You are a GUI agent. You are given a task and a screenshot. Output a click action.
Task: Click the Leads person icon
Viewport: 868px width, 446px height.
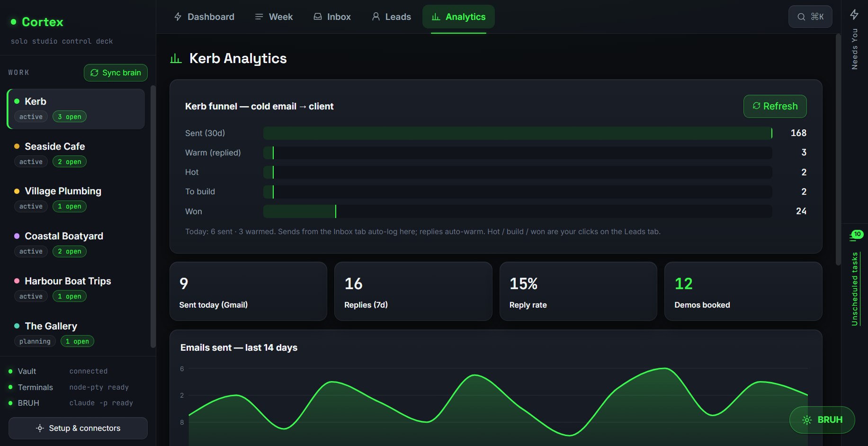coord(376,17)
